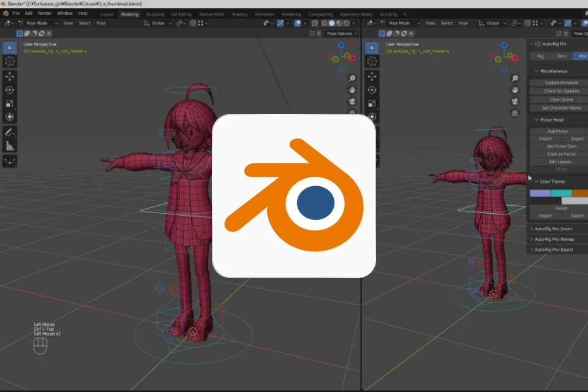The height and width of the screenshot is (392, 588).
Task: Switch to the Sculpting workspace tab
Action: pyautogui.click(x=155, y=14)
